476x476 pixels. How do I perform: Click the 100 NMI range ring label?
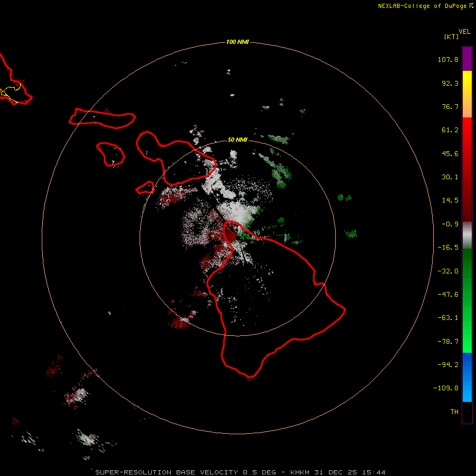(x=237, y=42)
